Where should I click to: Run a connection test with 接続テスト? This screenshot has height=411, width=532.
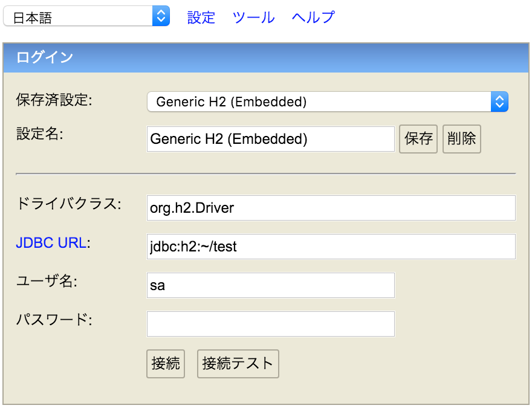pyautogui.click(x=238, y=364)
